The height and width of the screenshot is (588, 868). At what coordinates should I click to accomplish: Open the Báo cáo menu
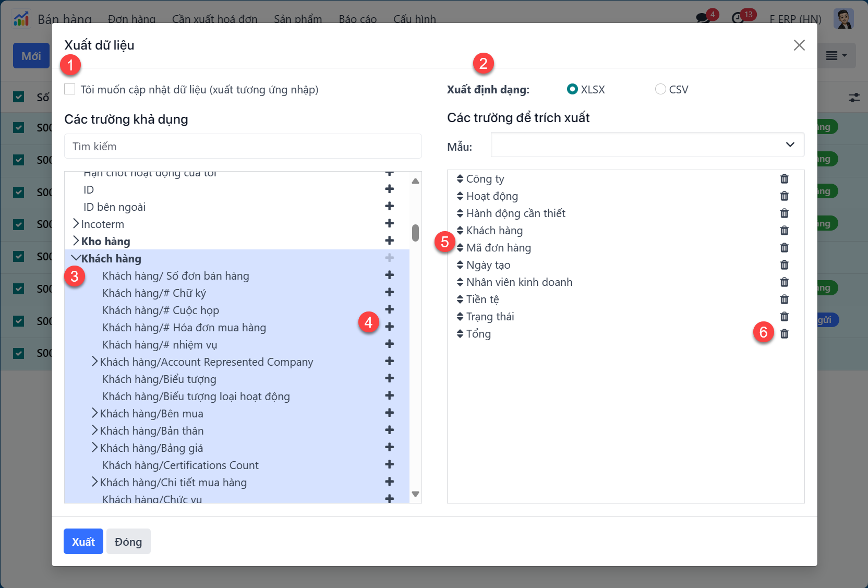(357, 19)
